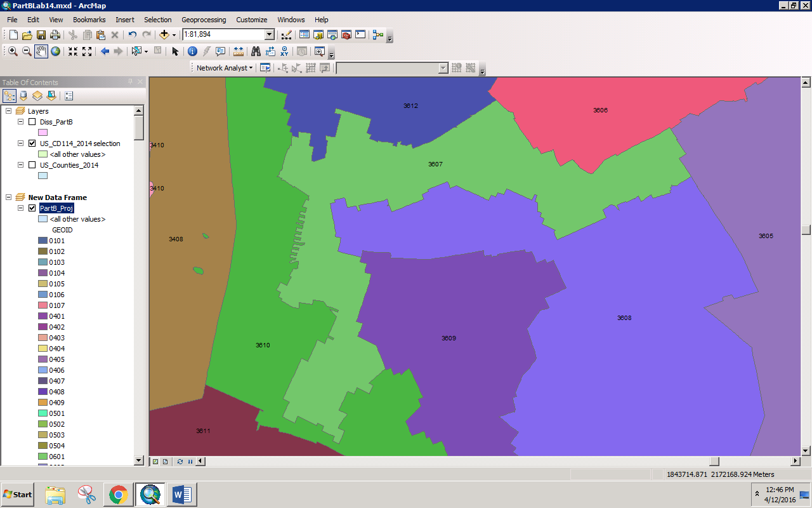Screen dimensions: 812x508
Task: Open the map scale dropdown showing 1:81,894
Action: [x=270, y=35]
